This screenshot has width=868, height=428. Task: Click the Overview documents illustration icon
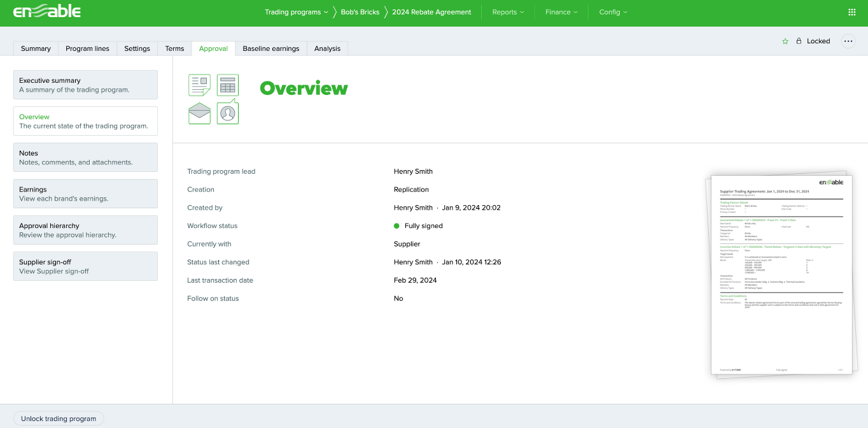pos(214,99)
